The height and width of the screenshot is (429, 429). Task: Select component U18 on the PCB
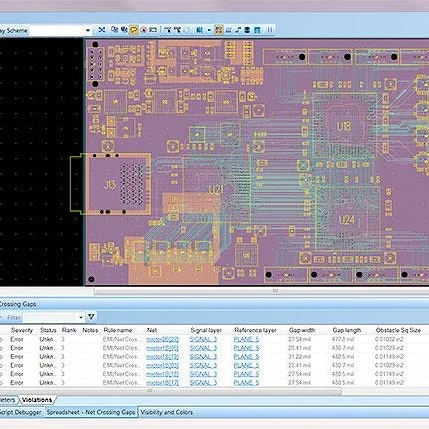tap(344, 126)
